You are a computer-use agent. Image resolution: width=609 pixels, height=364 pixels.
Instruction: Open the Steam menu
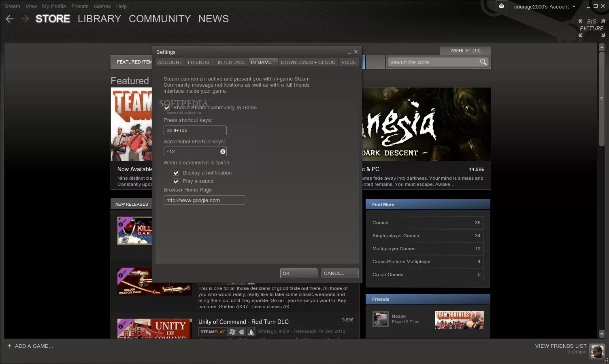tap(13, 6)
